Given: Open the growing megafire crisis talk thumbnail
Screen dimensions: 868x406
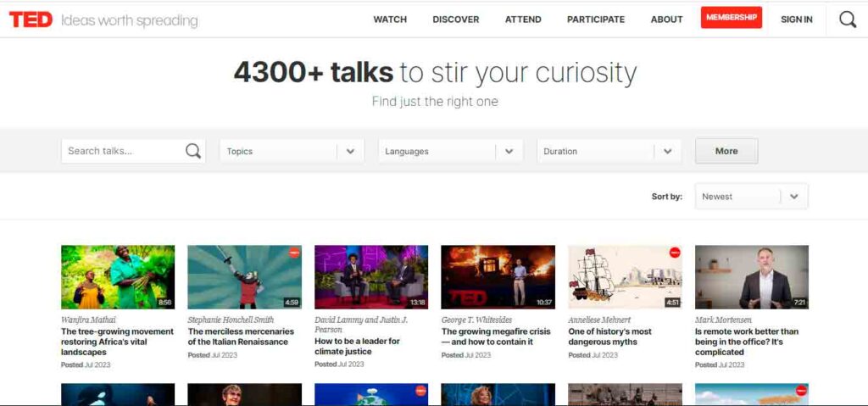Looking at the screenshot, I should click(498, 277).
